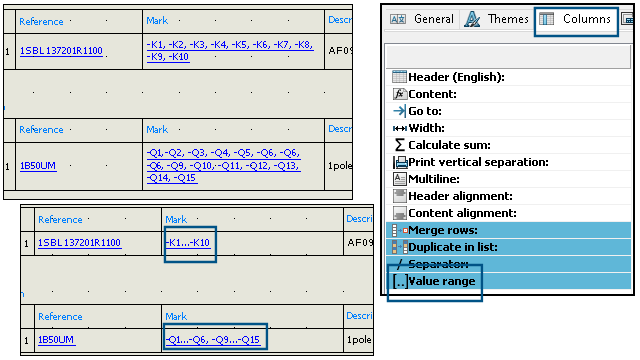Click the Calculate sum sigma icon
Image resolution: width=640 pixels, height=360 pixels.
[x=400, y=145]
